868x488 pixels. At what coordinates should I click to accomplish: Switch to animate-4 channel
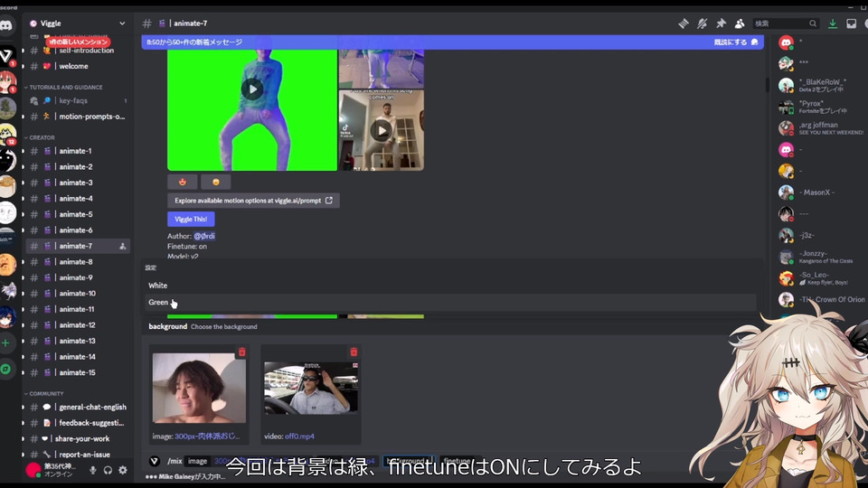pyautogui.click(x=78, y=198)
